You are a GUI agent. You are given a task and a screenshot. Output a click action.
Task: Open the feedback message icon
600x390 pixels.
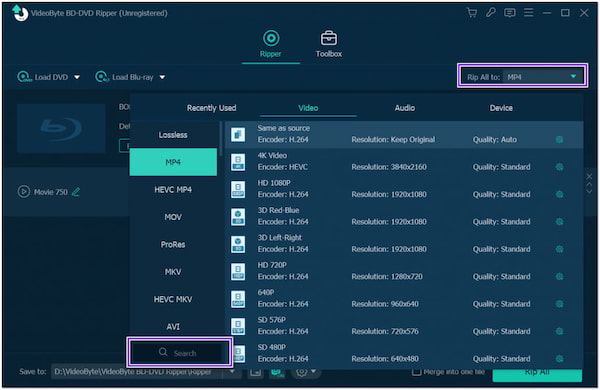(x=509, y=13)
